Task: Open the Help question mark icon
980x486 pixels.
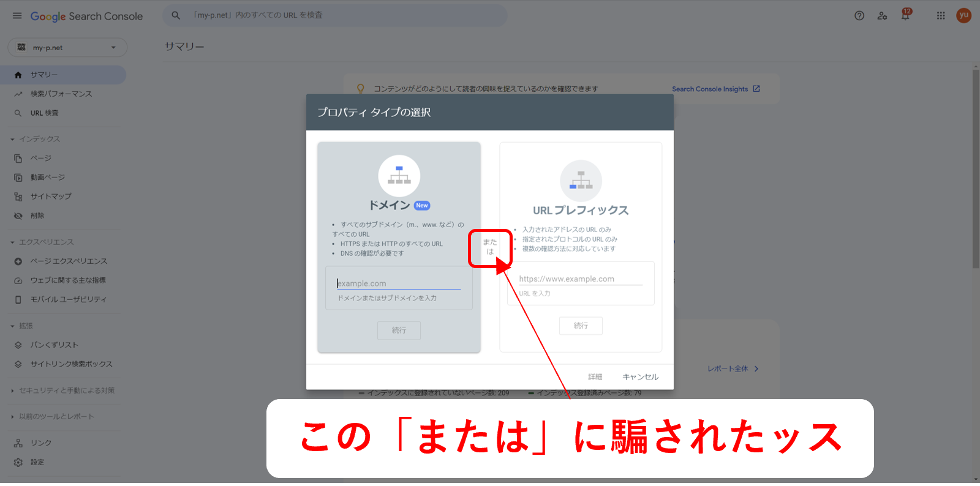Action: (859, 16)
